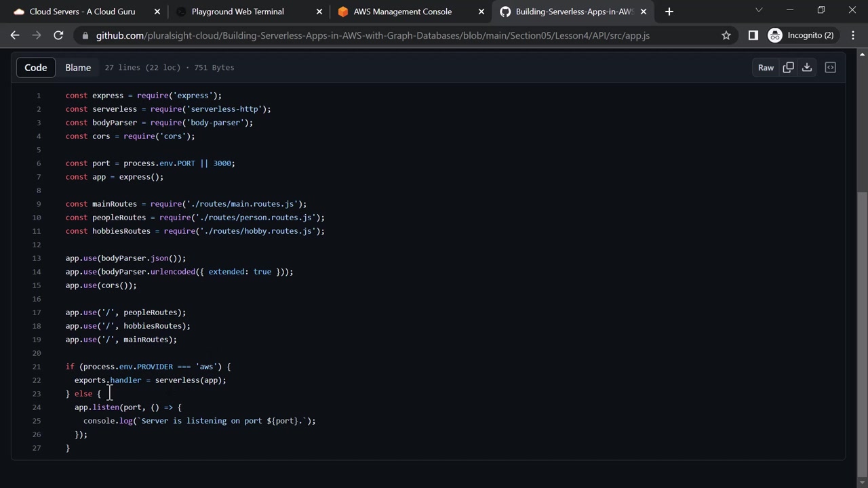868x488 pixels.
Task: View site information lock icon
Action: tap(83, 35)
